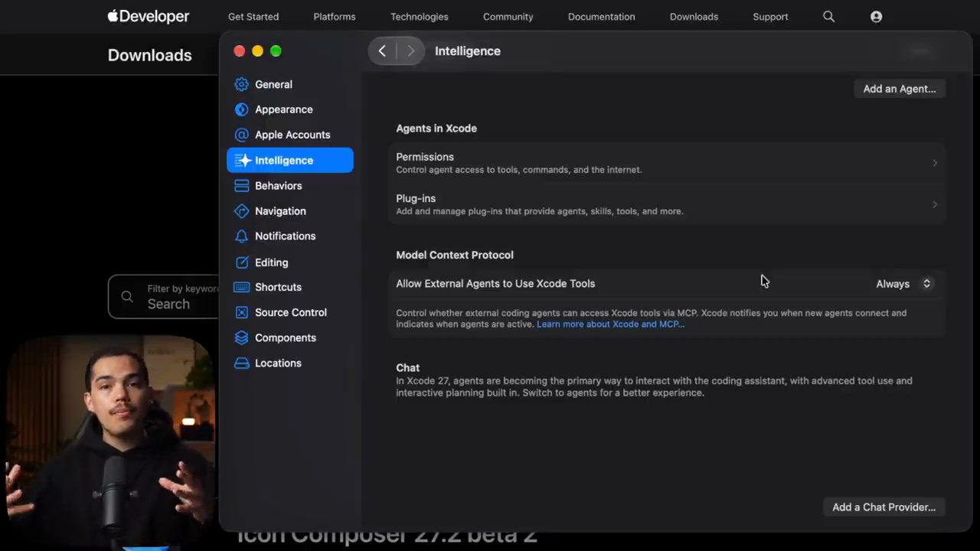Open Technologies in Developer navigation
This screenshot has width=980, height=551.
(420, 17)
